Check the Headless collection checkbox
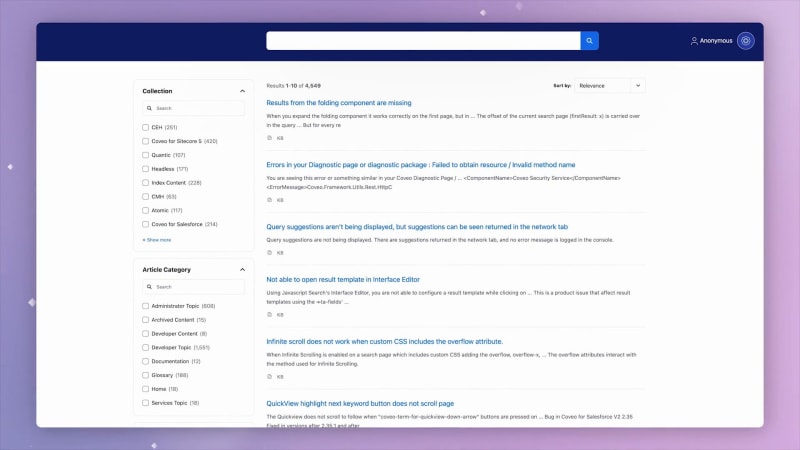Screen dimensions: 800x450 pos(145,168)
